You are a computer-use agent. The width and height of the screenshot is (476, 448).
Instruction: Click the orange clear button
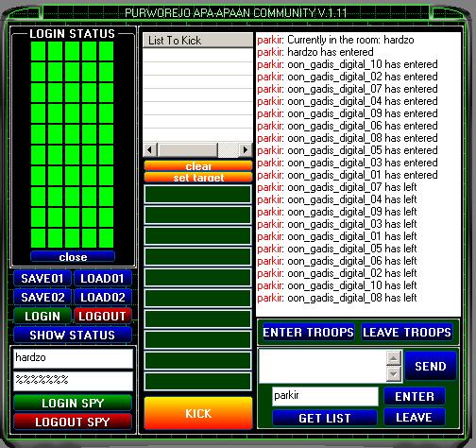coord(198,166)
